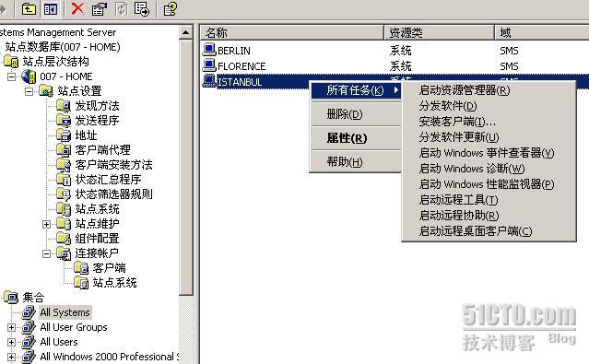Click the 发现方法 folder icon
589x364 pixels.
point(64,106)
